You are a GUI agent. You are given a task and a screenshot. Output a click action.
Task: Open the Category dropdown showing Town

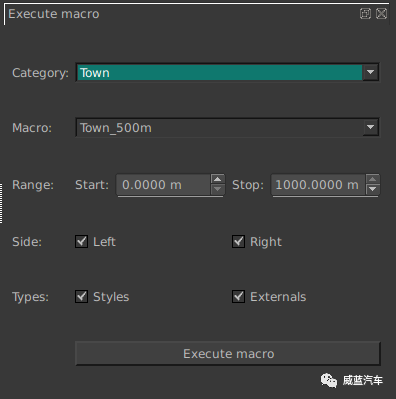(x=227, y=72)
